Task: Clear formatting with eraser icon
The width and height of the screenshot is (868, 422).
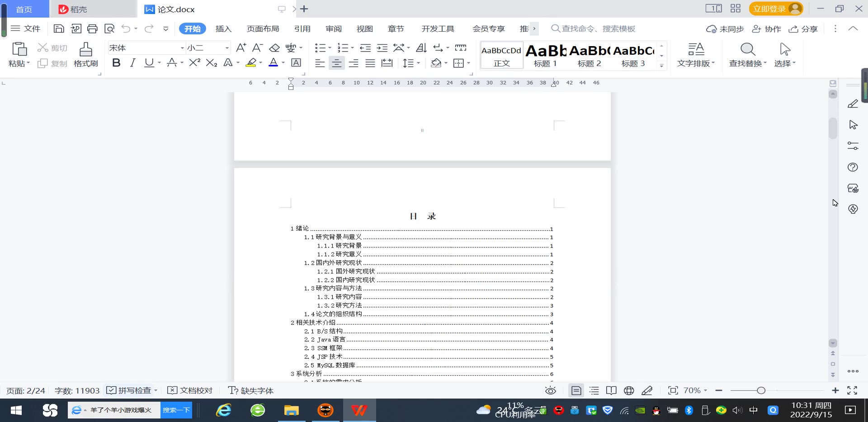Action: 274,47
